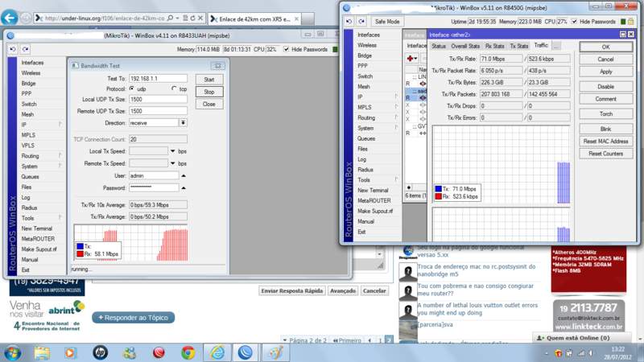The width and height of the screenshot is (644, 362).
Task: Collapse Password field arrow
Action: (184, 188)
